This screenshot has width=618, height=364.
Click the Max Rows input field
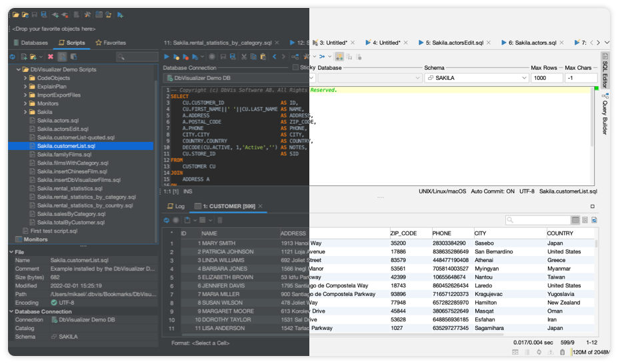click(547, 78)
